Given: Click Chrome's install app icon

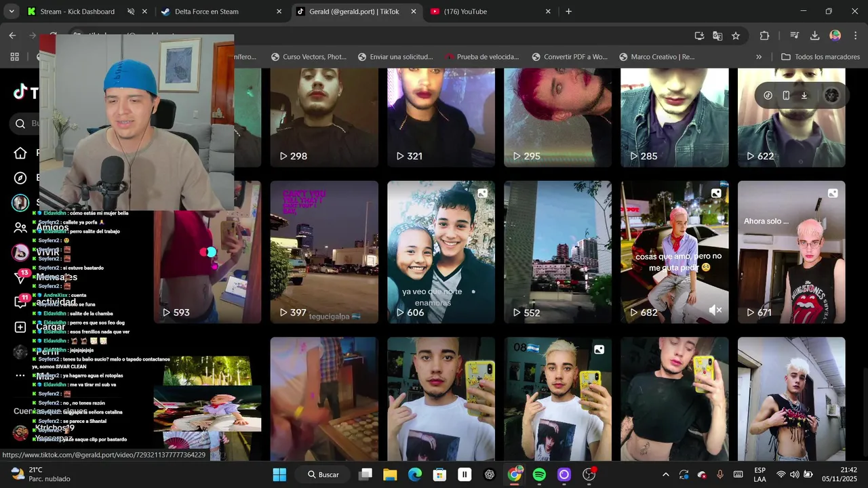Looking at the screenshot, I should pos(700,35).
